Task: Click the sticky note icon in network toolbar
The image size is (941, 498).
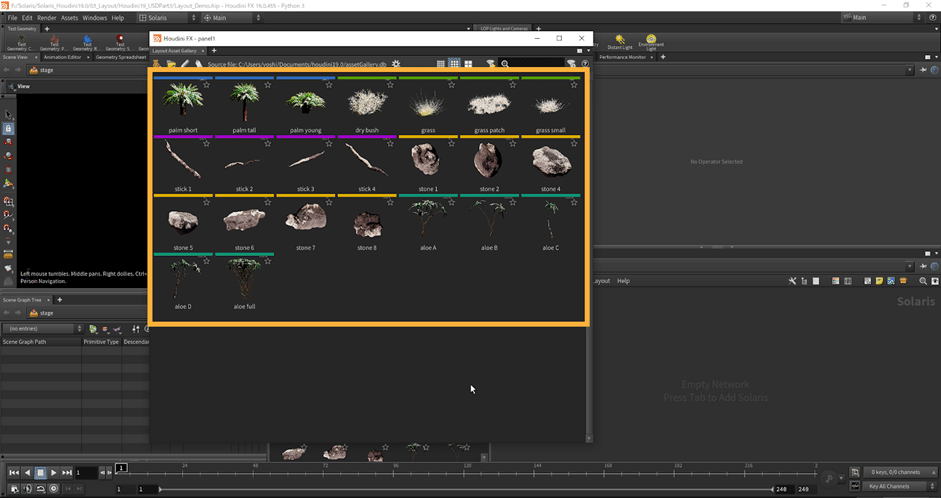Action: pyautogui.click(x=879, y=281)
